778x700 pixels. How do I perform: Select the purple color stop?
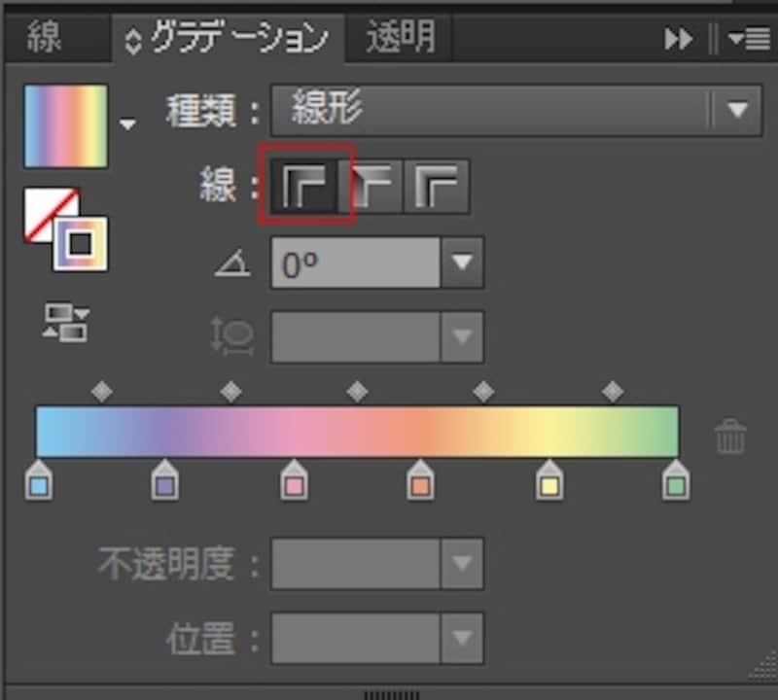tap(165, 480)
